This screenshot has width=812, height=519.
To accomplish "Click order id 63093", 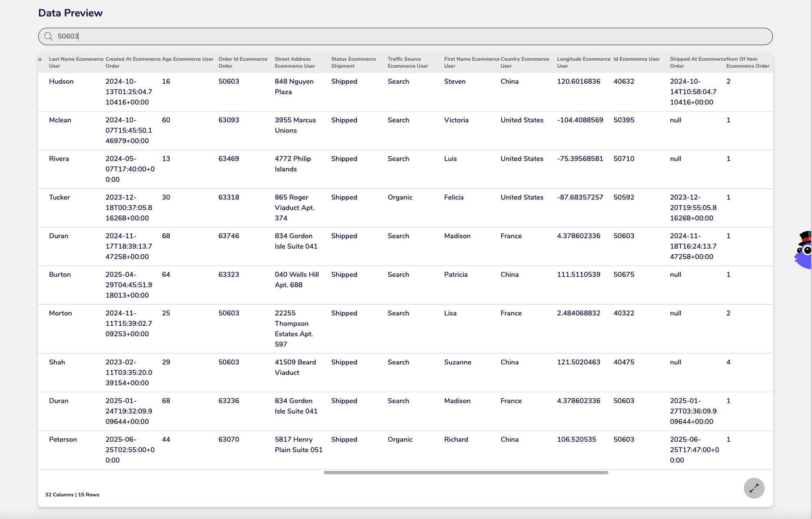I will [x=229, y=120].
